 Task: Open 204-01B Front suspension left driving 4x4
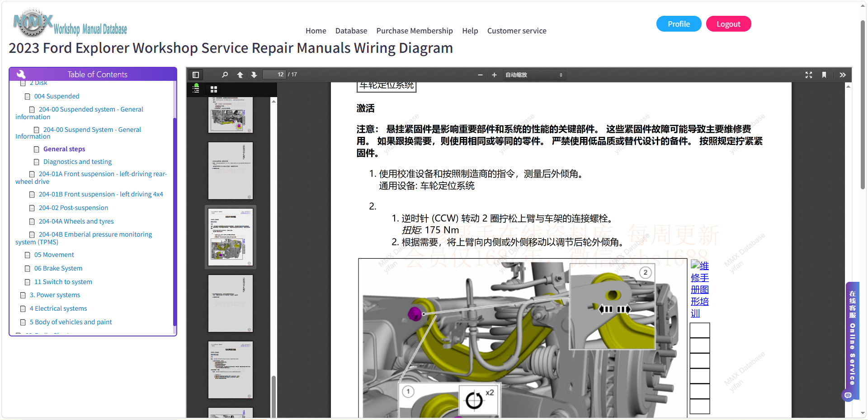point(101,194)
